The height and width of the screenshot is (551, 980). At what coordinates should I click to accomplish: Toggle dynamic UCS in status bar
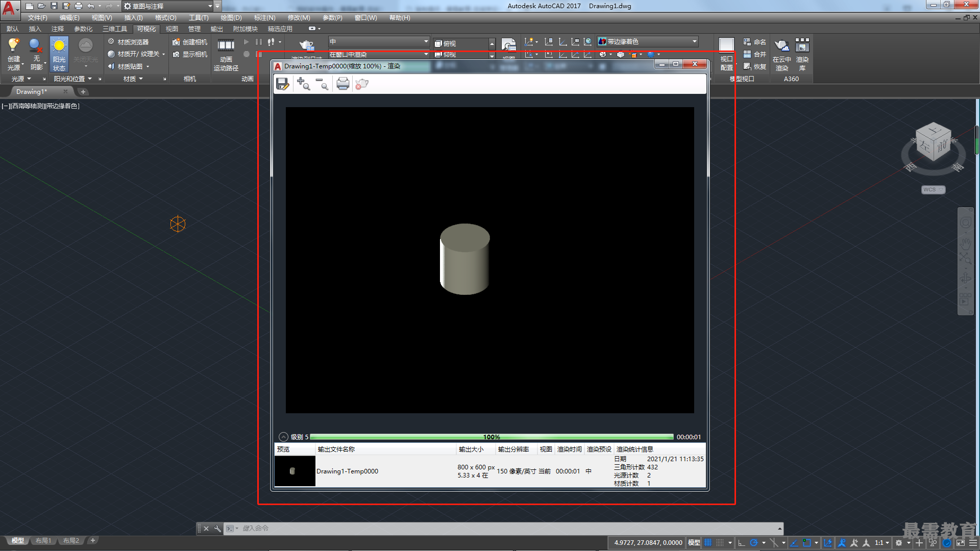pyautogui.click(x=827, y=543)
